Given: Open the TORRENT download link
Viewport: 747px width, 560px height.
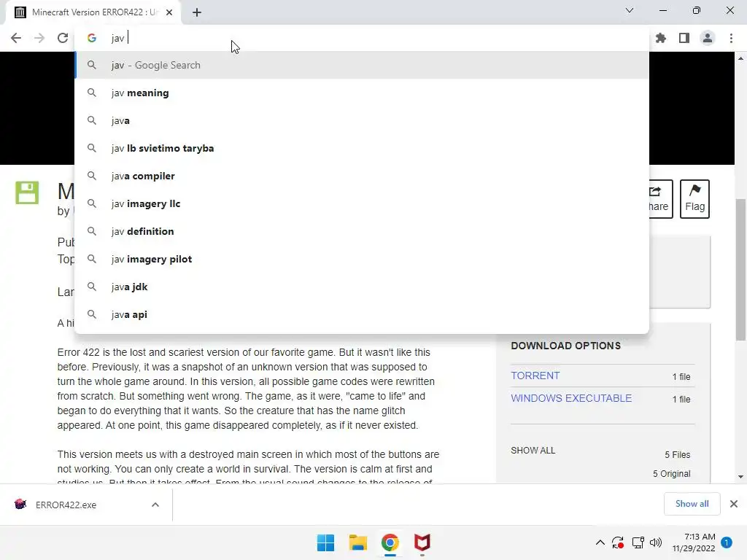Looking at the screenshot, I should pos(535,376).
